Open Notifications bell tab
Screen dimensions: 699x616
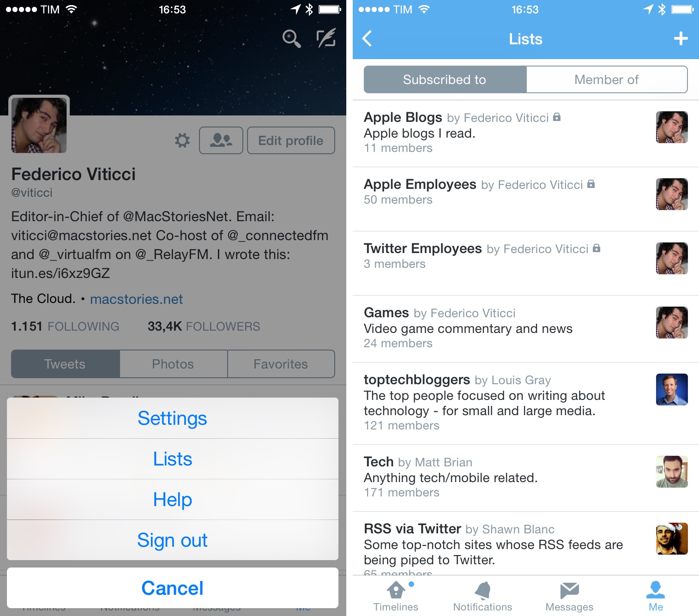(x=482, y=597)
